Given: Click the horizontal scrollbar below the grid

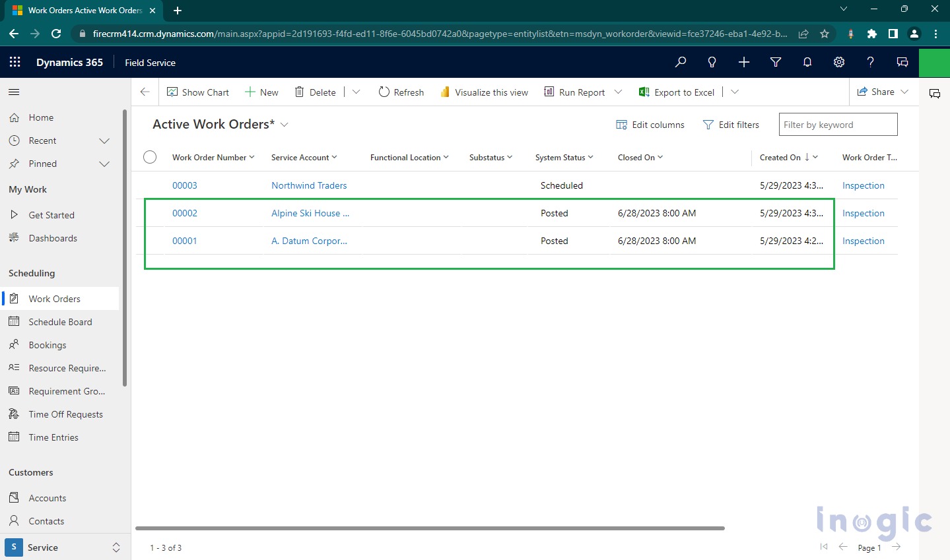Looking at the screenshot, I should [x=429, y=528].
